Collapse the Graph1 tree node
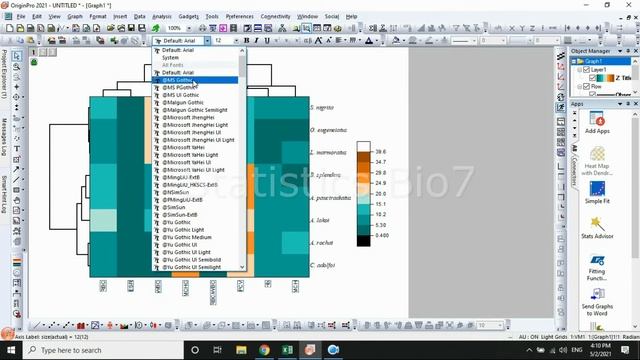The image size is (640, 360). point(573,61)
